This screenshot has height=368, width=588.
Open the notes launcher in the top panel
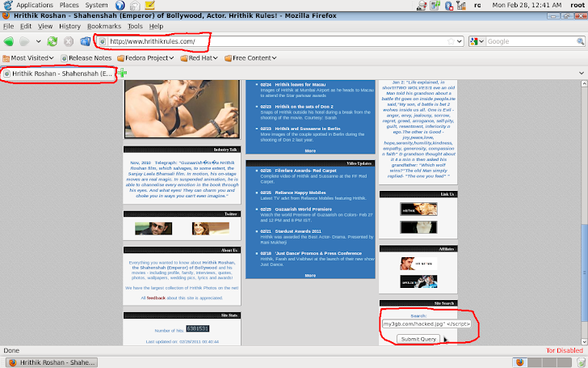click(149, 5)
